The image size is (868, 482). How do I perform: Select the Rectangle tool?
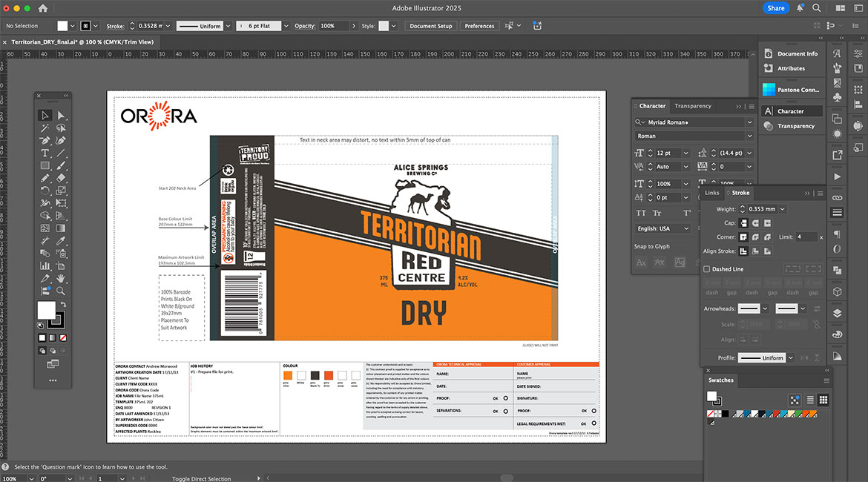45,165
